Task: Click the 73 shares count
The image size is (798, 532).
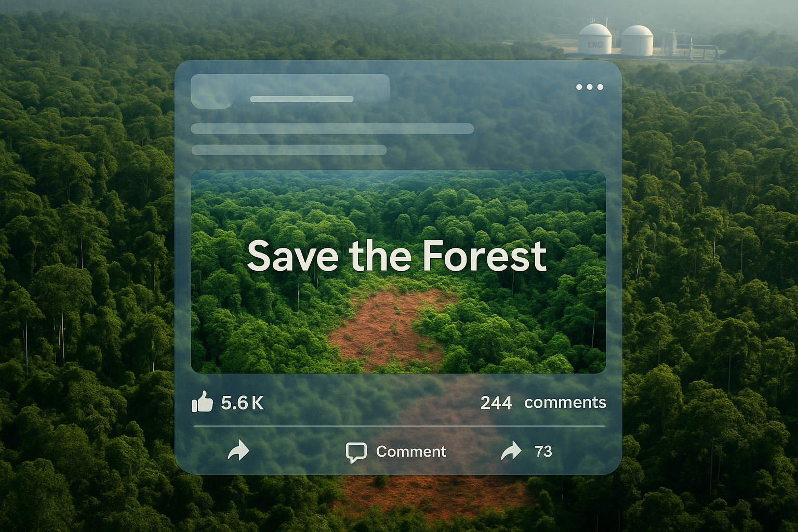Action: click(x=543, y=451)
